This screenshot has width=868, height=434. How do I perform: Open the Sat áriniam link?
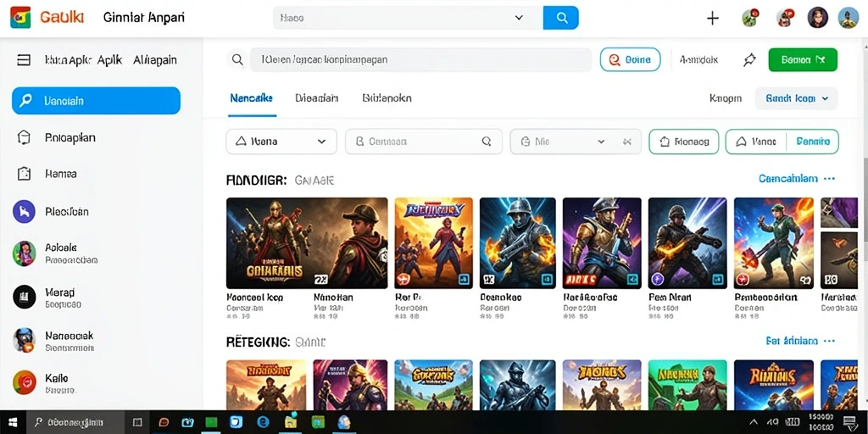tap(793, 341)
